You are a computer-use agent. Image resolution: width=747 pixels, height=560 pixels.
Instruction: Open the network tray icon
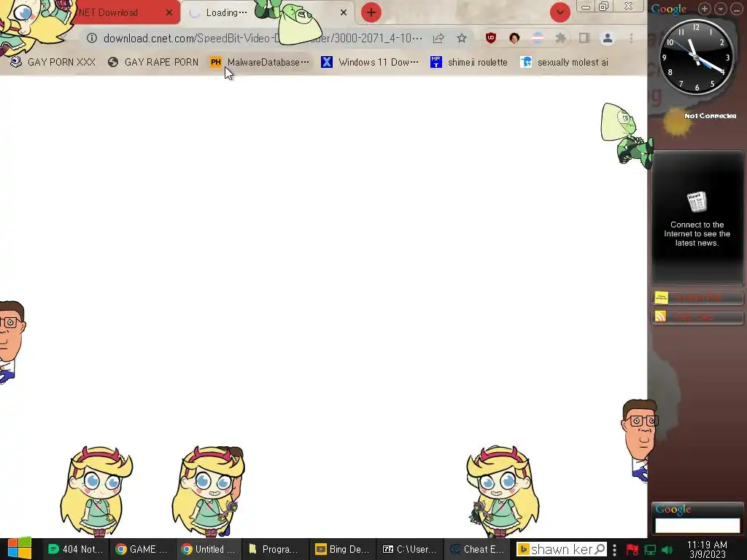pyautogui.click(x=650, y=550)
